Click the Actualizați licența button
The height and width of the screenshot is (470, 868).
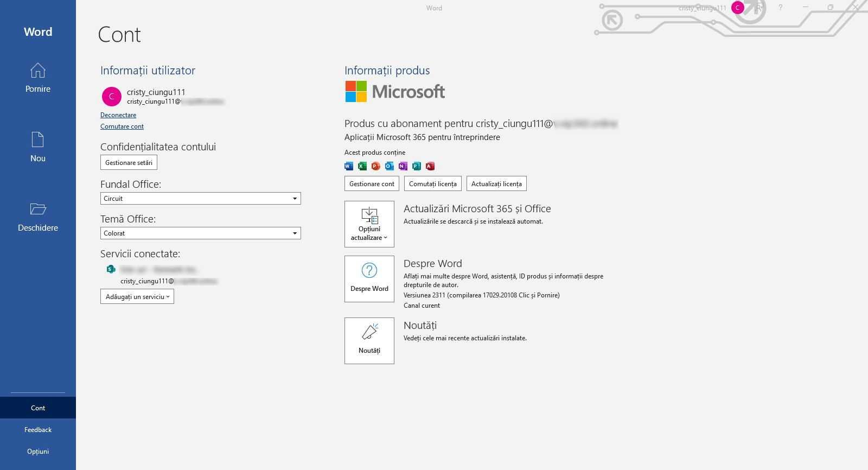pyautogui.click(x=496, y=183)
